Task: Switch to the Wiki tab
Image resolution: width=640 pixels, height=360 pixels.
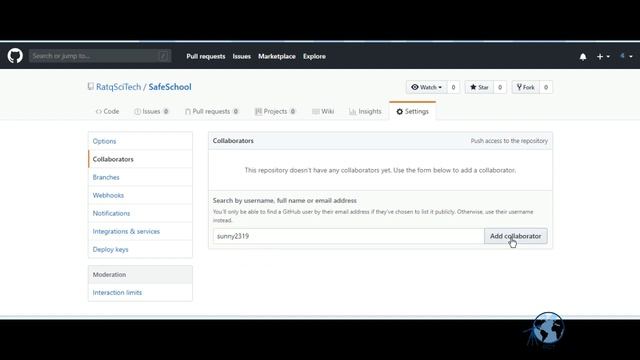Action: 323,111
